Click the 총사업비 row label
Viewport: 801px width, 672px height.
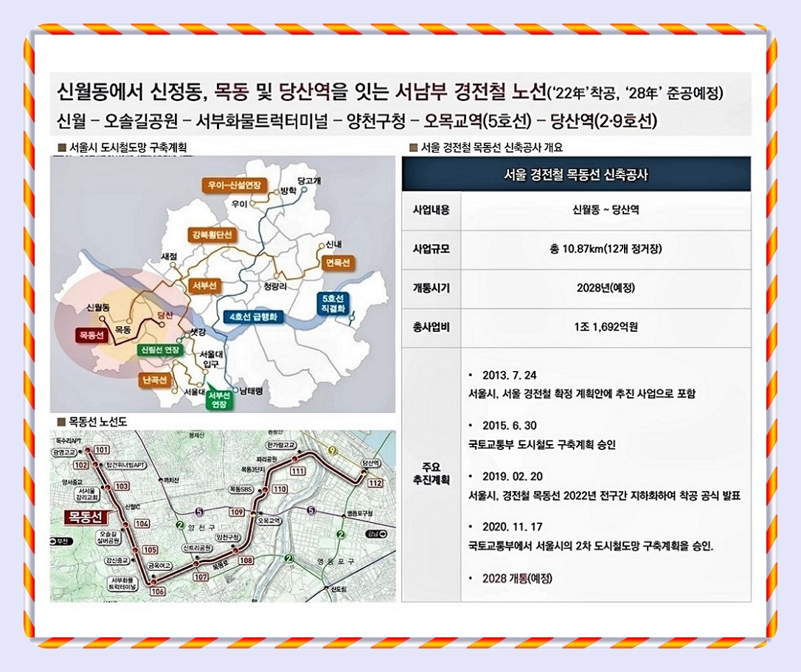(x=431, y=327)
